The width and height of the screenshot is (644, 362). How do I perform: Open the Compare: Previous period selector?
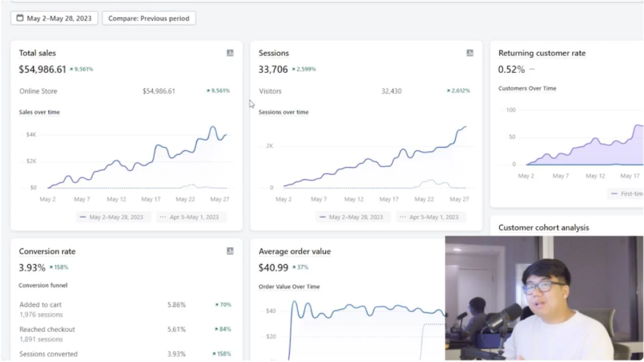[148, 18]
